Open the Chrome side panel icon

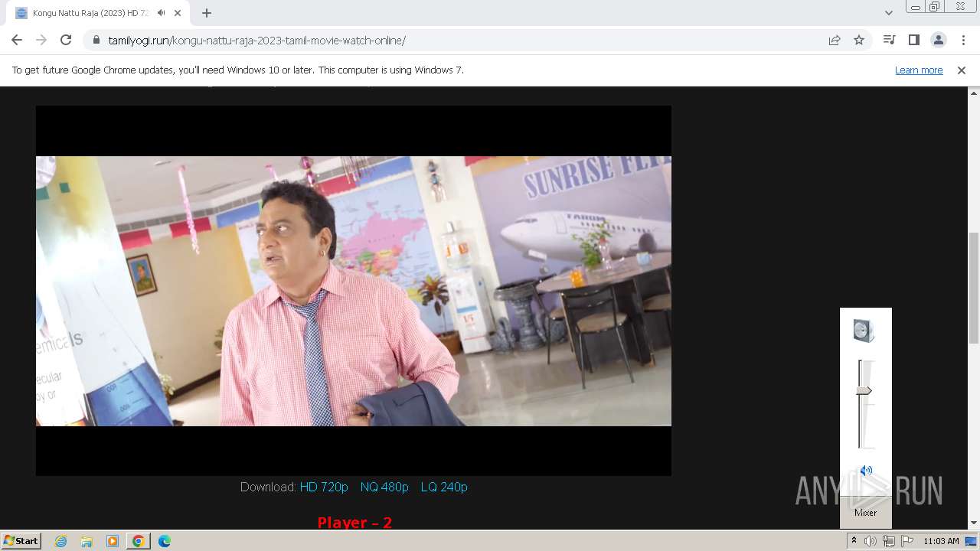tap(913, 40)
